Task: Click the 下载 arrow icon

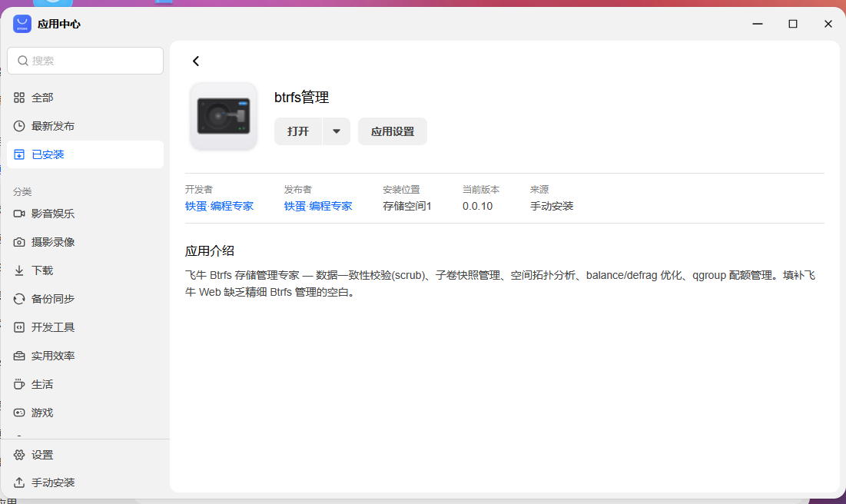Action: (19, 270)
